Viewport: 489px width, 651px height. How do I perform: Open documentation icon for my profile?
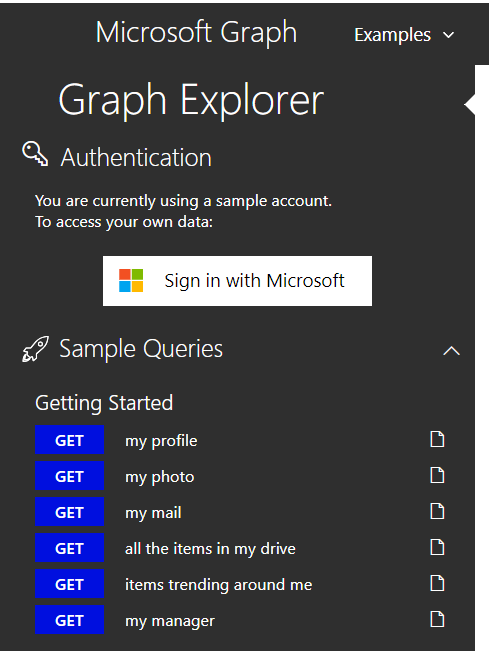point(437,439)
